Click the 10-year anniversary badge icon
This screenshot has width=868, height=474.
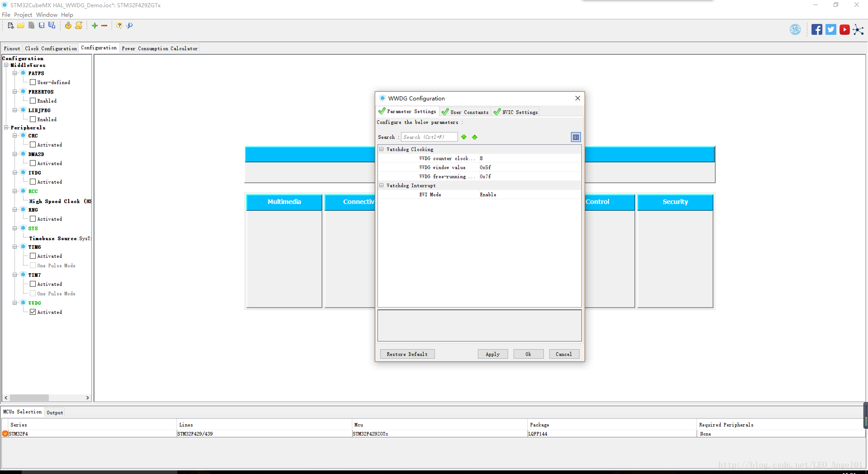pyautogui.click(x=795, y=30)
